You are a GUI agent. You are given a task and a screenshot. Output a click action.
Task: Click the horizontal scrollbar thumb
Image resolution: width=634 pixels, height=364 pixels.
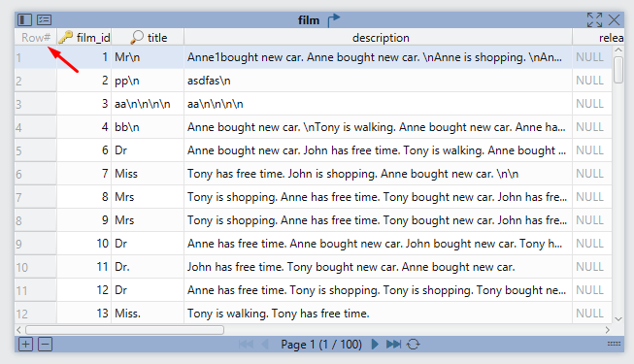pyautogui.click(x=124, y=330)
